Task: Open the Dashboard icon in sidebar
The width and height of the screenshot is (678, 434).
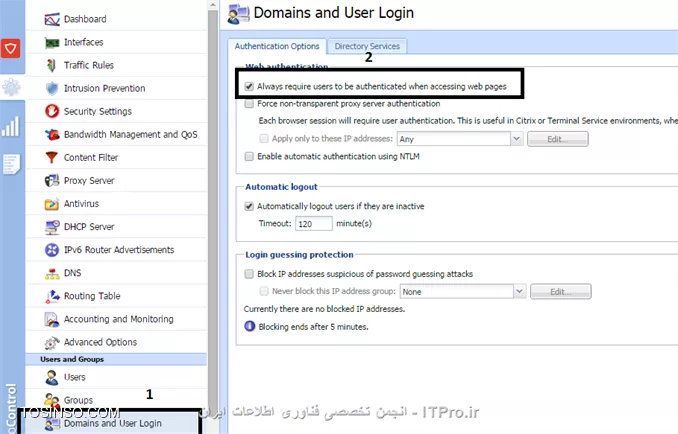Action: tap(52, 19)
